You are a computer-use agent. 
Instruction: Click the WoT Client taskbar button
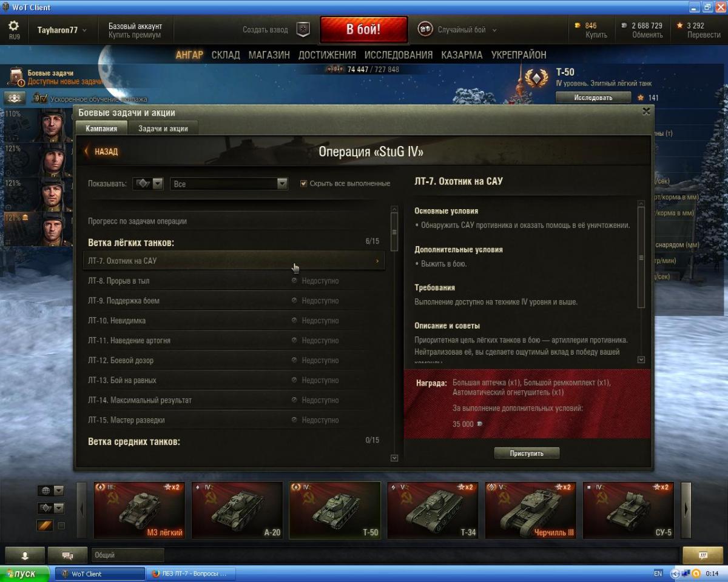(x=100, y=574)
